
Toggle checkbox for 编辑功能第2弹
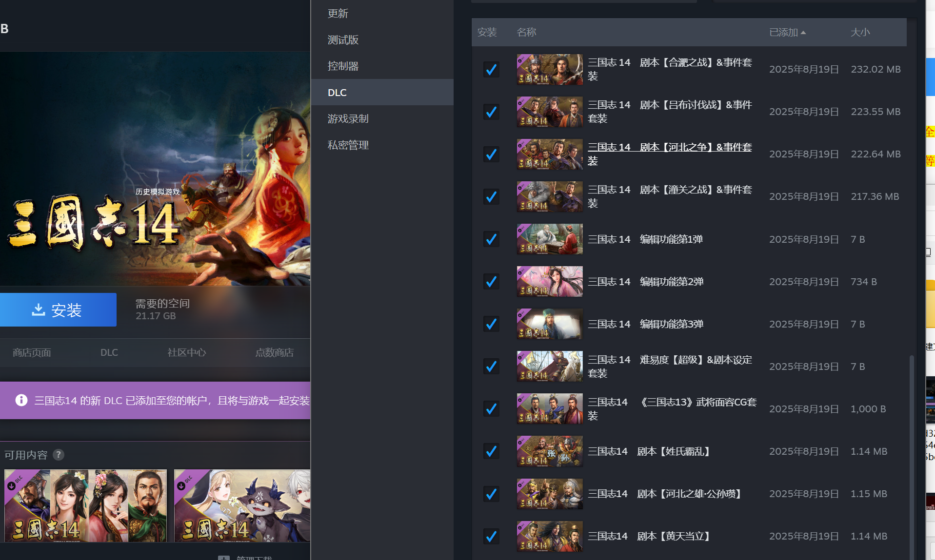(x=491, y=281)
